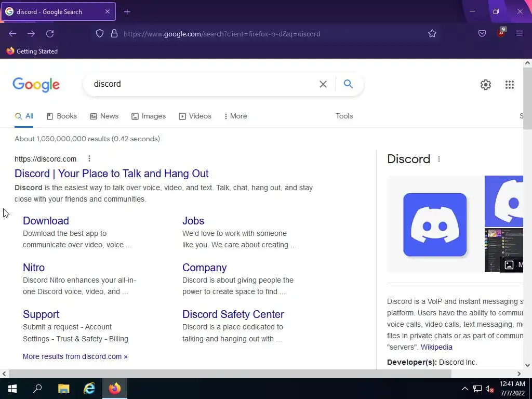Open Discord | Your Place to Talk result
Viewport: 532px width, 399px height.
(x=111, y=174)
